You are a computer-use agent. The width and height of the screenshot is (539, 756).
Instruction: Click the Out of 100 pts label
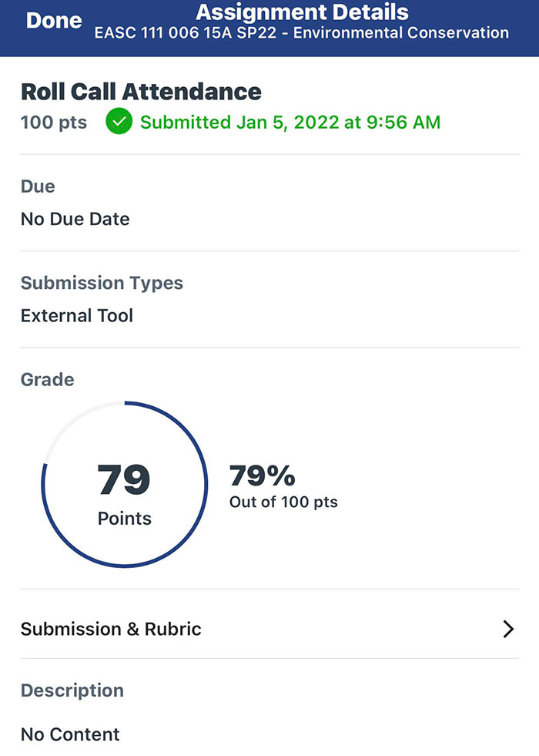[284, 502]
